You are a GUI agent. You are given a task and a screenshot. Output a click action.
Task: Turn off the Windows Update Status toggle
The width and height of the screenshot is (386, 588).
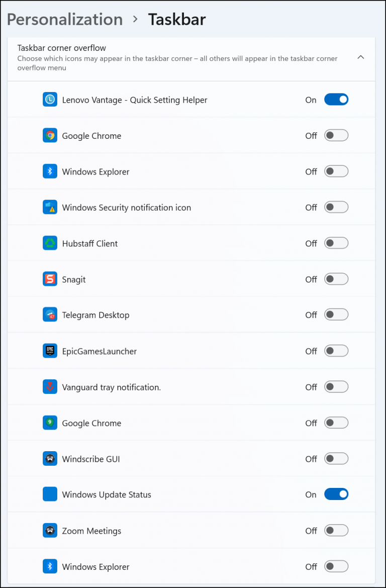pyautogui.click(x=336, y=494)
